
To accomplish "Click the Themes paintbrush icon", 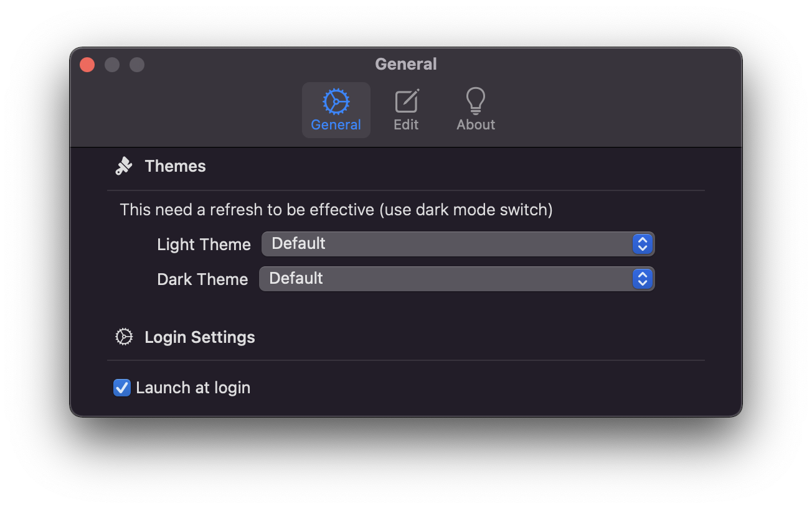I will pyautogui.click(x=124, y=166).
